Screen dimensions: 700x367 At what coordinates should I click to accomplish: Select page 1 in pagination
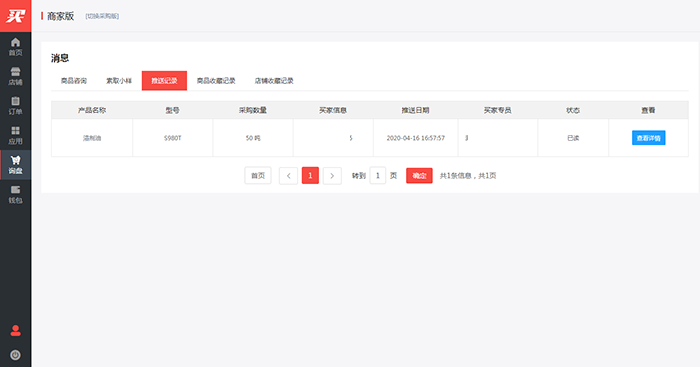tap(310, 175)
